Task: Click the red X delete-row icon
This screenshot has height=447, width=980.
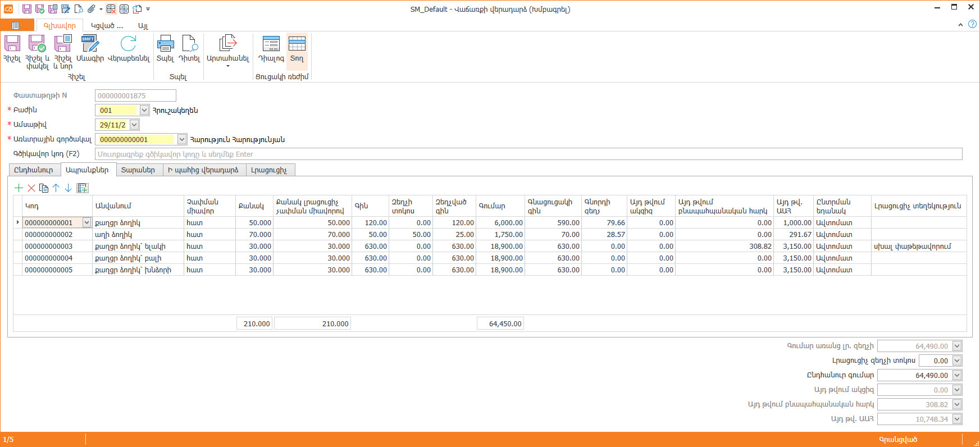Action: coord(31,188)
